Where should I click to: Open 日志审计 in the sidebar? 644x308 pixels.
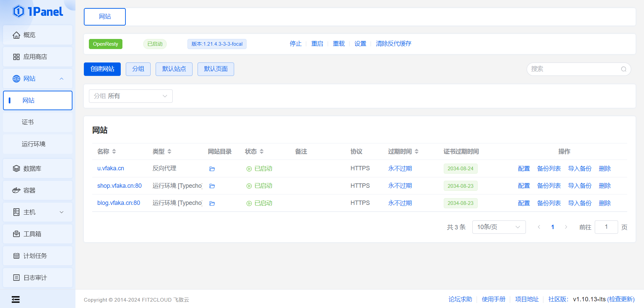pyautogui.click(x=38, y=278)
